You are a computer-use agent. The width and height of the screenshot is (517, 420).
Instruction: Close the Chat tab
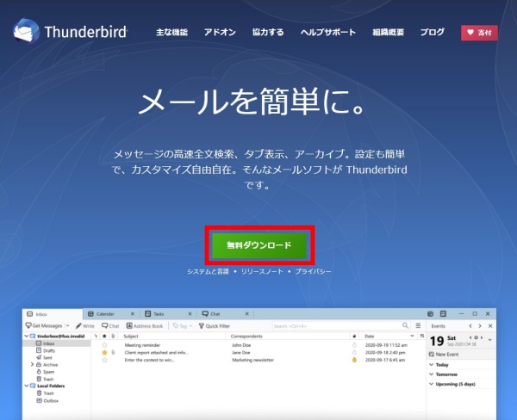click(x=247, y=314)
